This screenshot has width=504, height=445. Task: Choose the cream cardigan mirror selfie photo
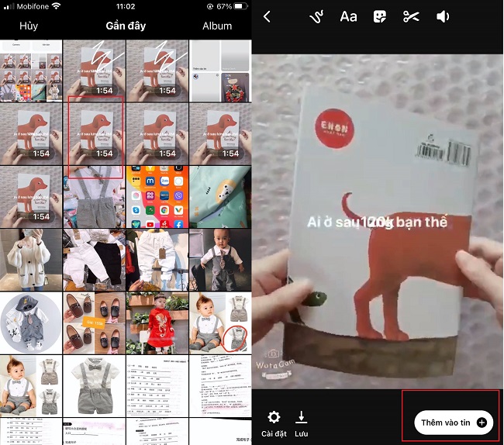(31, 260)
